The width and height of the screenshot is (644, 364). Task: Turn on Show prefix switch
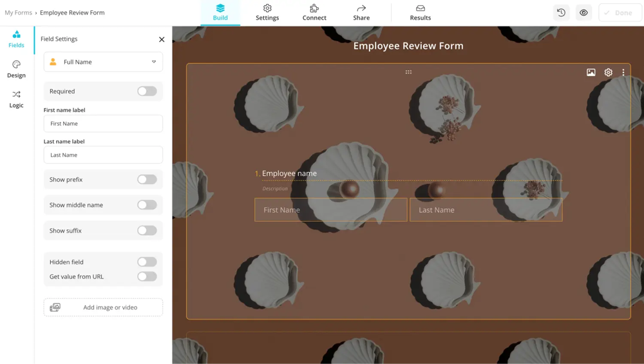coord(147,180)
